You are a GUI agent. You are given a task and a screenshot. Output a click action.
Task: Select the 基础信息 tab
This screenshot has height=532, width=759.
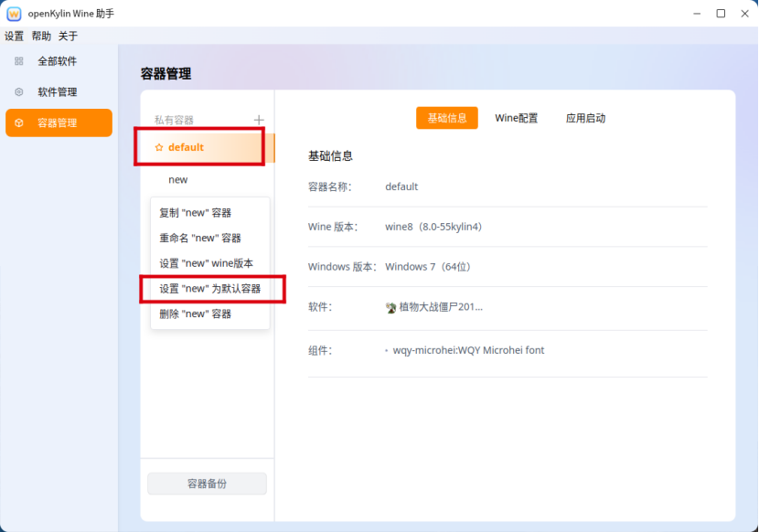click(x=447, y=118)
